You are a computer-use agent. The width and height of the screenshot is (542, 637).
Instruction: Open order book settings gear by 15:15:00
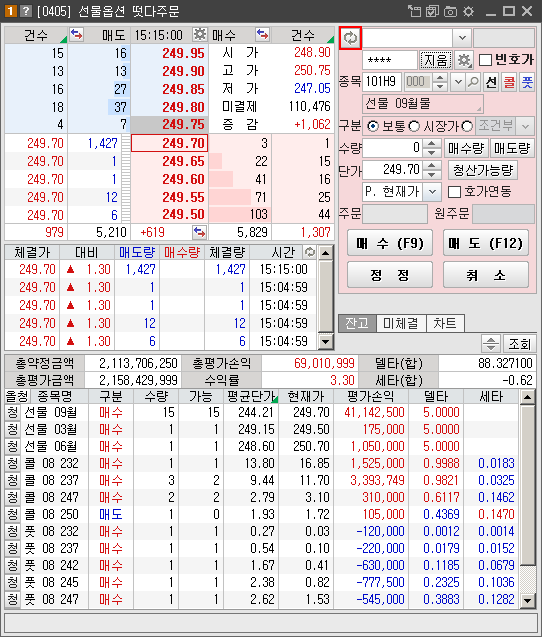199,35
